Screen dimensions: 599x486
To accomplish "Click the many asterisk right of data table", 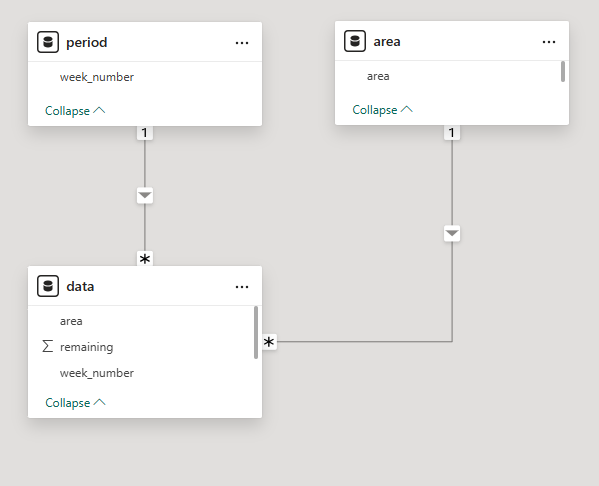I will click(x=269, y=342).
